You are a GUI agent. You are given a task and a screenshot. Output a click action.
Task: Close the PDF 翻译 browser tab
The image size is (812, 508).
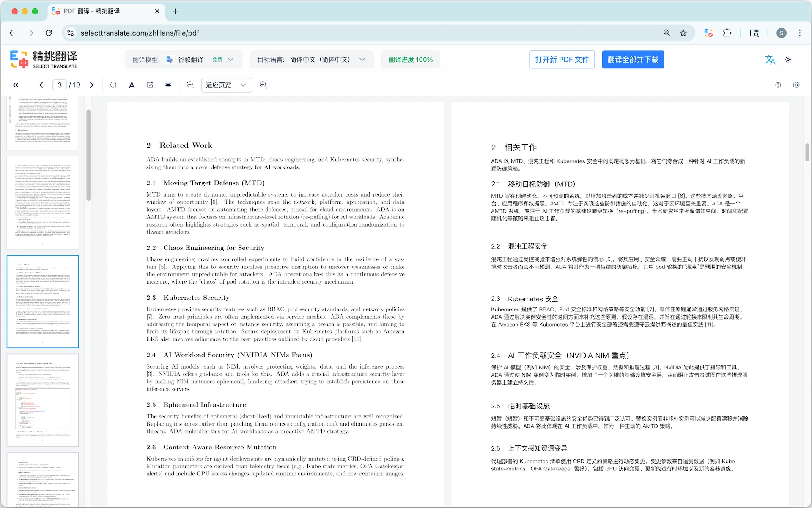pos(157,11)
